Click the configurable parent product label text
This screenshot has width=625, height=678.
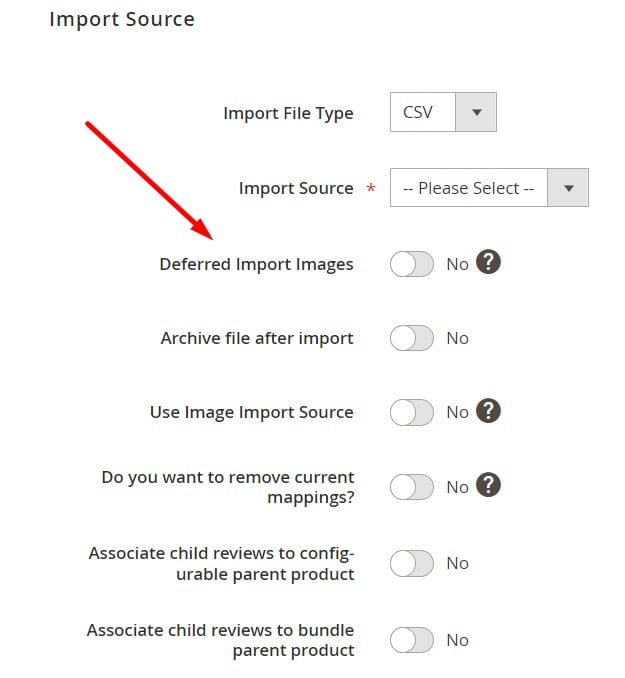(x=221, y=564)
